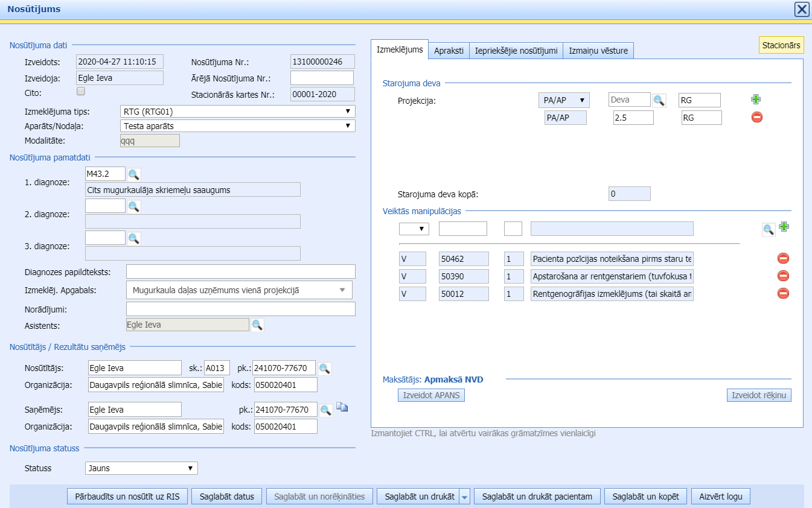Add a projection row with green plus

(x=756, y=100)
